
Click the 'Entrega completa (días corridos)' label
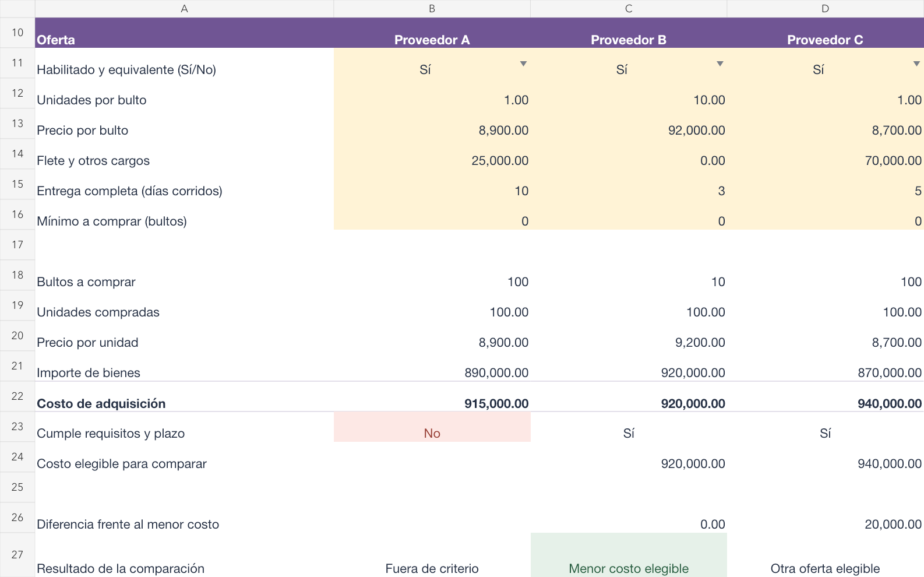[129, 191]
